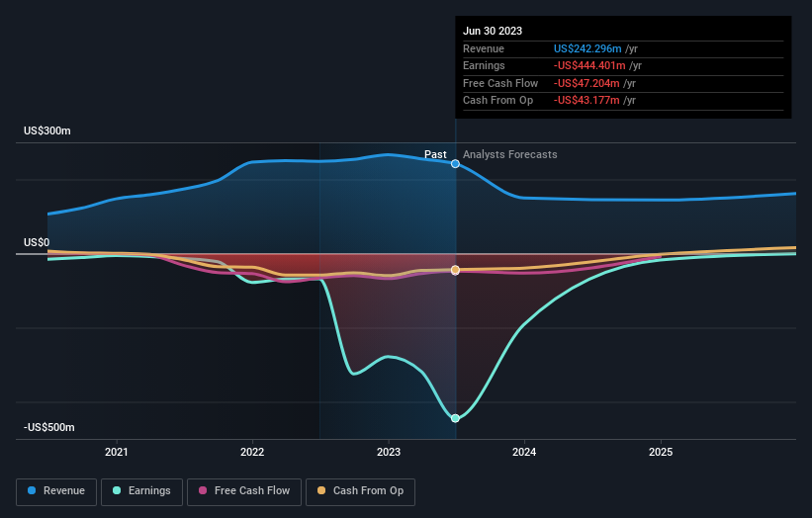The image size is (812, 518).
Task: Toggle the Free Cash Flow legend series
Action: click(244, 491)
